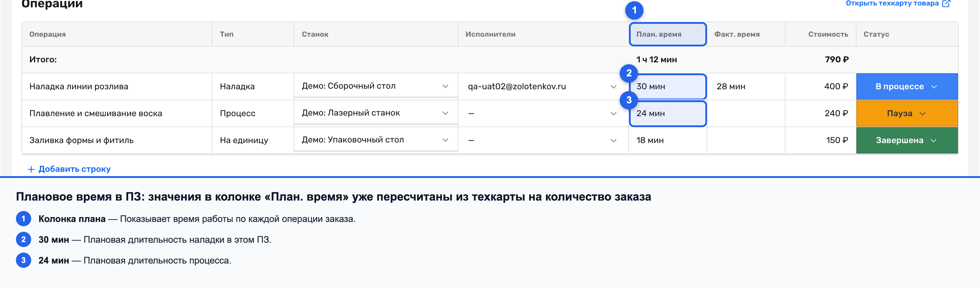Click legend bullet 2 next to 30 мин description
The image size is (980, 288).
coord(24,240)
